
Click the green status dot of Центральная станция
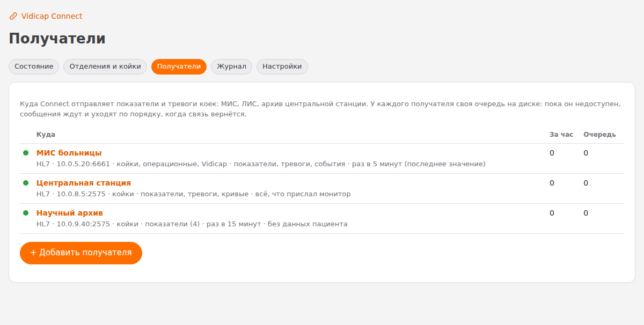coord(26,183)
